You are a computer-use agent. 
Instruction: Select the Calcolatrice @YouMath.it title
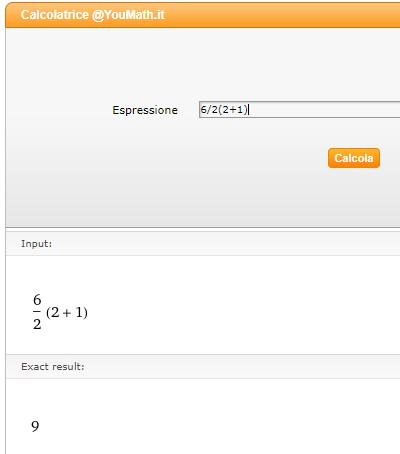pos(93,15)
